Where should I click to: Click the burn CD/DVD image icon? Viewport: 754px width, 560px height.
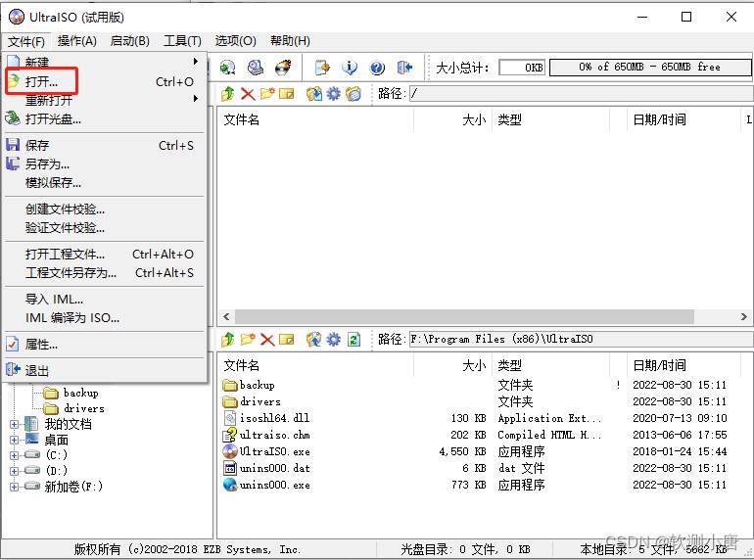coord(283,68)
